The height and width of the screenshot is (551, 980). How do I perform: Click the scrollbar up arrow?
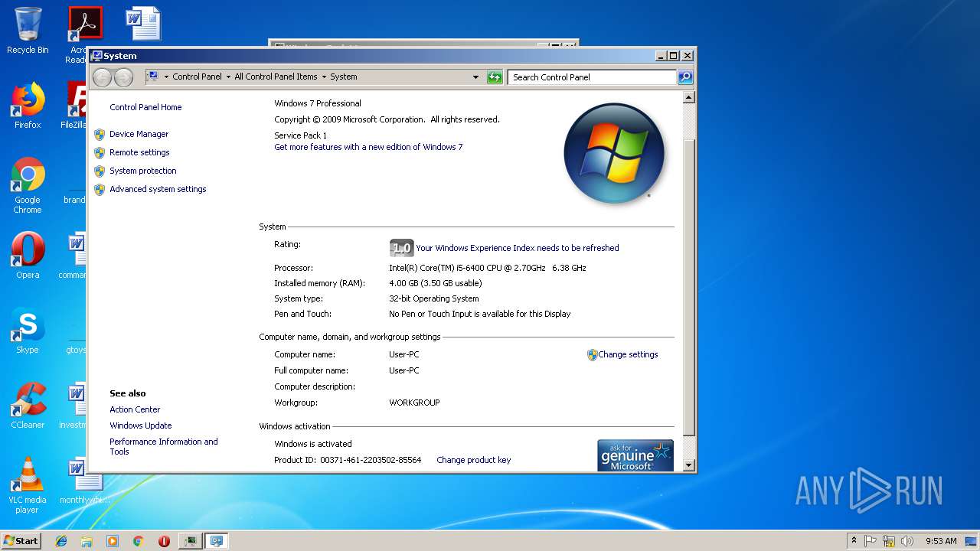[x=688, y=97]
